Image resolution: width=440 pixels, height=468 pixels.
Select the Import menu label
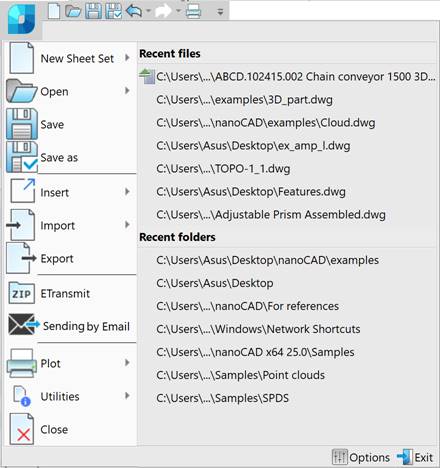[x=57, y=226]
